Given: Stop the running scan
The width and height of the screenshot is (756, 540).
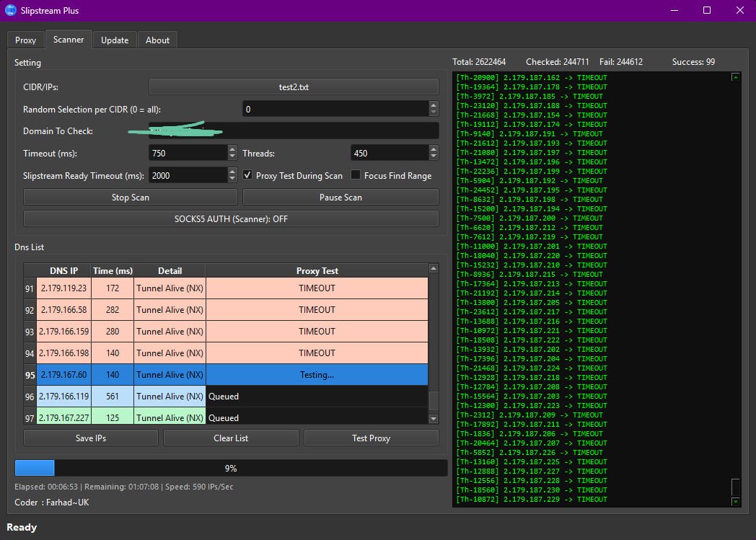Looking at the screenshot, I should point(130,197).
